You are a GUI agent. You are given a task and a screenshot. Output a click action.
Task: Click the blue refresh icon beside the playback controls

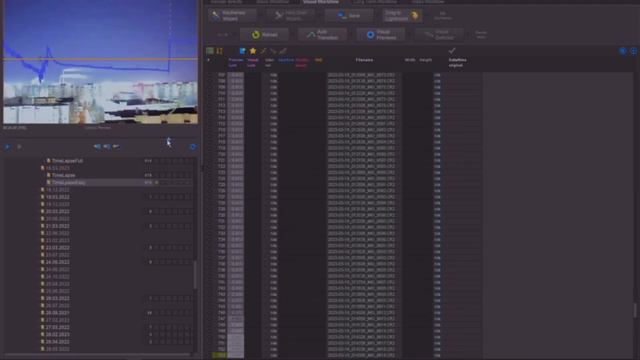[193, 147]
